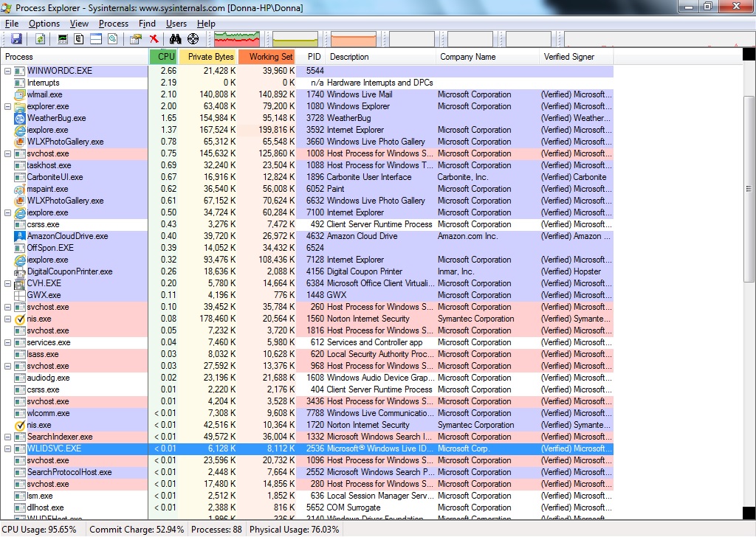Click the yellow commit history graph

coord(295,39)
